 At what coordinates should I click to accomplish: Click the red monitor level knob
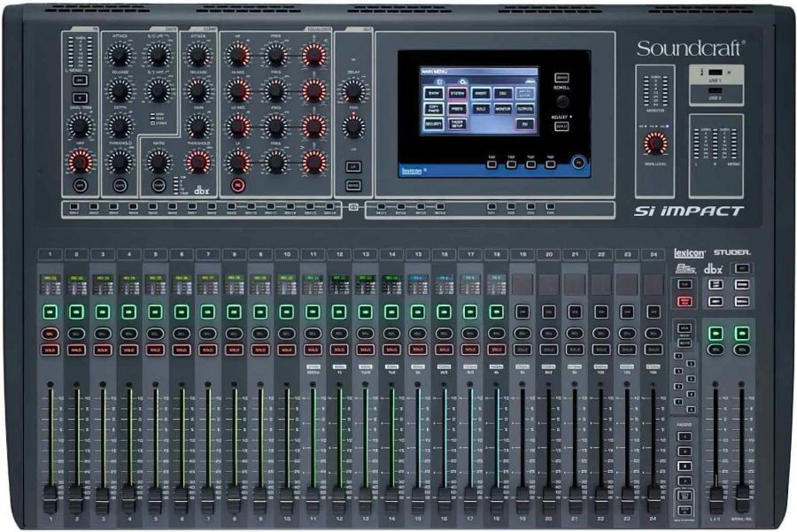[x=655, y=143]
